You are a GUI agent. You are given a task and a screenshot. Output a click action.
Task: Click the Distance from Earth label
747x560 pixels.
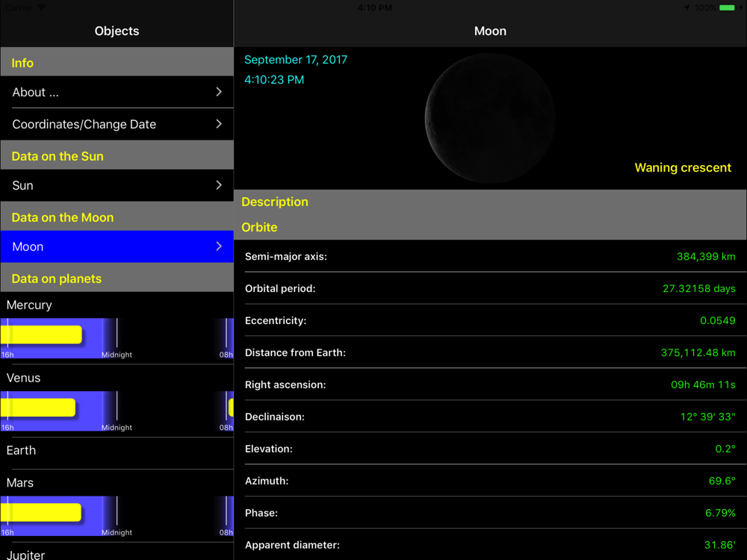click(x=295, y=353)
